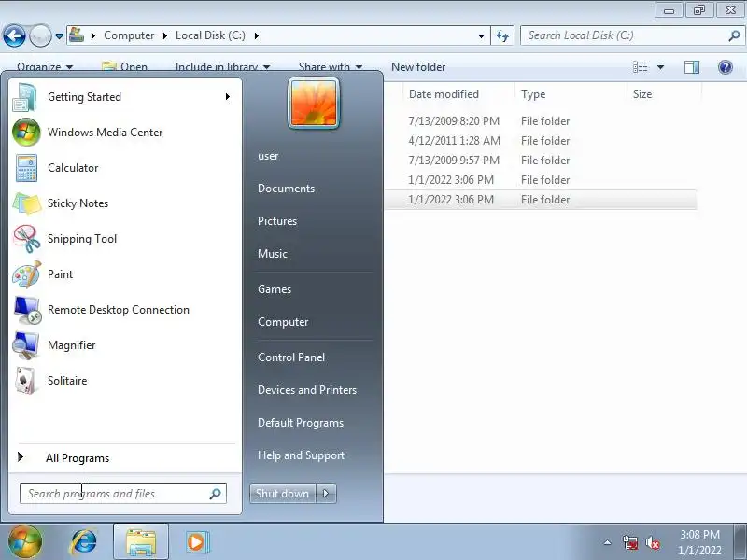Select row dated 7/13/2009 8:20 PM
This screenshot has height=560, width=747.
point(542,121)
